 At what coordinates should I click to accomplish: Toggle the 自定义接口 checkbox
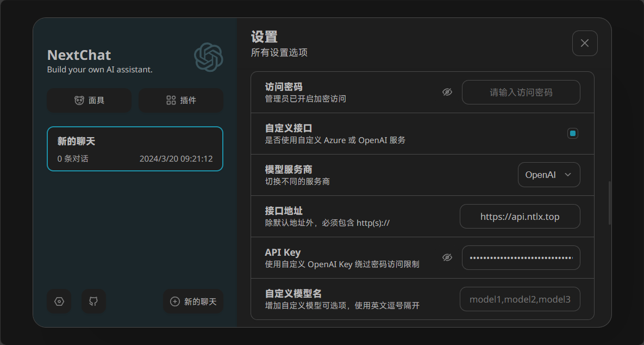pyautogui.click(x=573, y=133)
